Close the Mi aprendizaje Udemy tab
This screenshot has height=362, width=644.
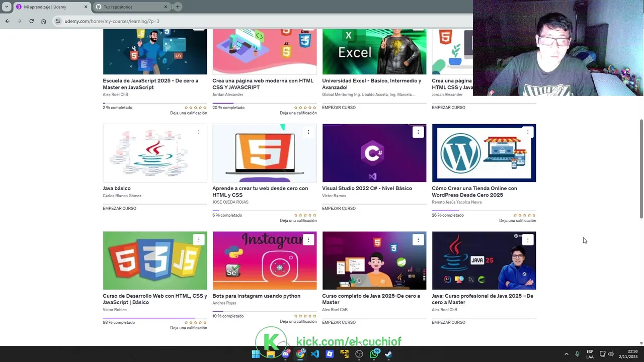pyautogui.click(x=86, y=7)
